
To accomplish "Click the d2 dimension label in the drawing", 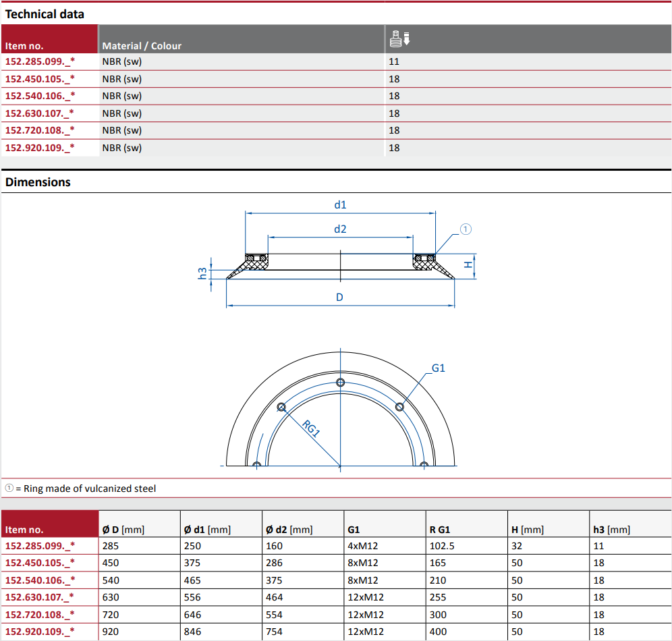I will point(340,229).
